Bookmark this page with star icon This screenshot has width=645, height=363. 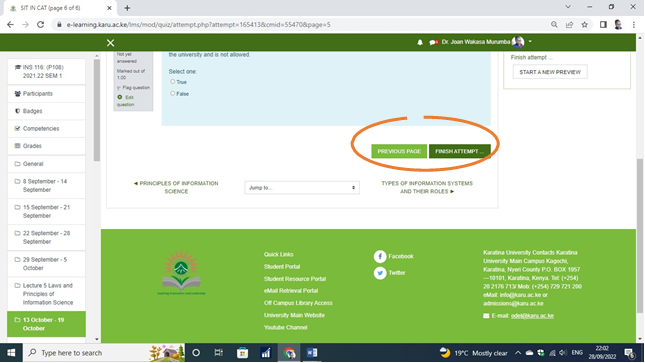(x=585, y=25)
